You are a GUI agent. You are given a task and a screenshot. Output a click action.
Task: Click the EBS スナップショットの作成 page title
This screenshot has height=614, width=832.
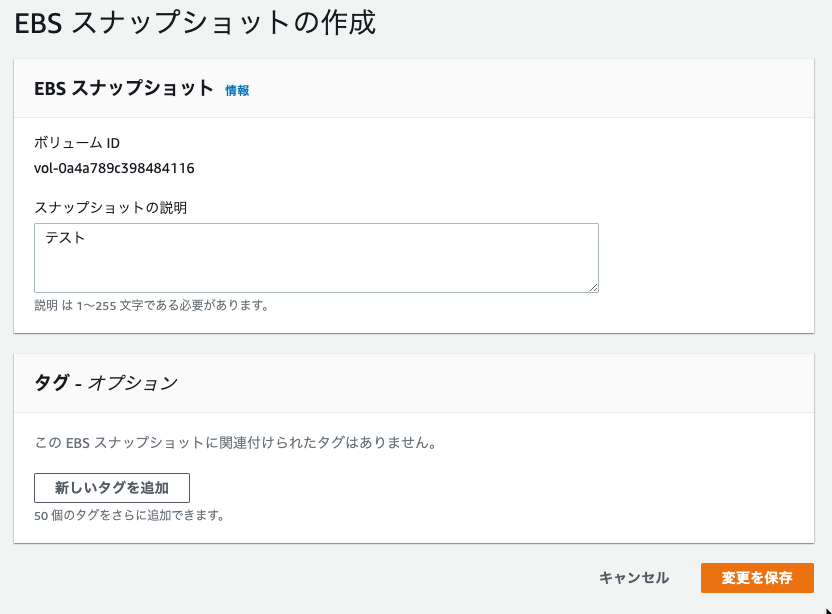pyautogui.click(x=195, y=23)
